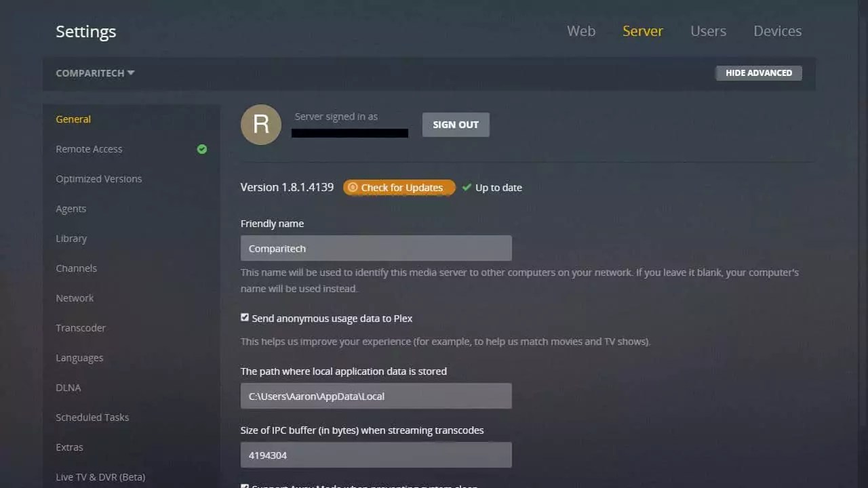Open Live TV & DVR (Beta) section
This screenshot has height=488, width=868.
(100, 477)
